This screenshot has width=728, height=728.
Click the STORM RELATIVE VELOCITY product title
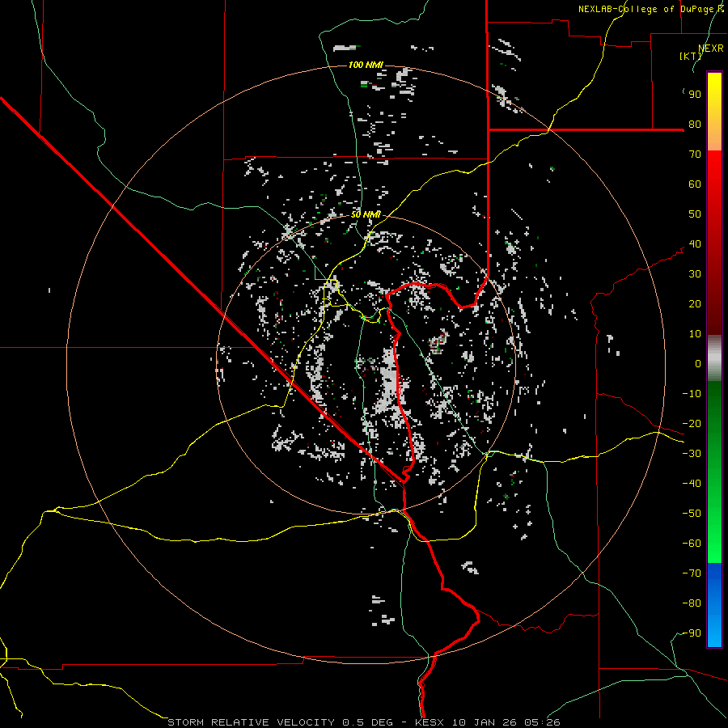pos(251,722)
